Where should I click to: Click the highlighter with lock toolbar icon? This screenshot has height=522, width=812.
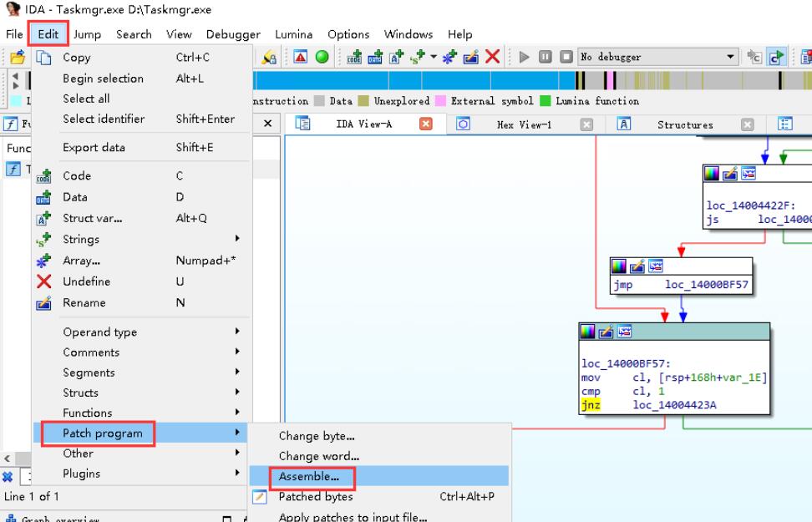pos(268,57)
